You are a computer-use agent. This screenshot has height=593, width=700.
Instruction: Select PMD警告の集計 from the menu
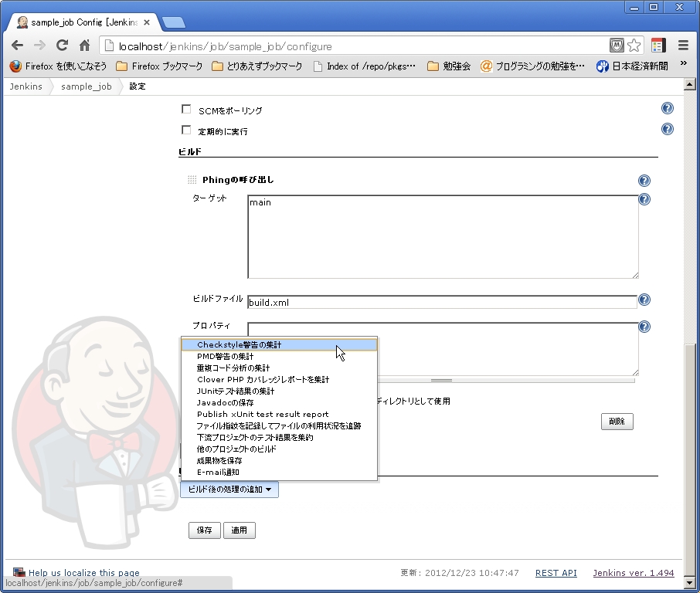(x=280, y=357)
